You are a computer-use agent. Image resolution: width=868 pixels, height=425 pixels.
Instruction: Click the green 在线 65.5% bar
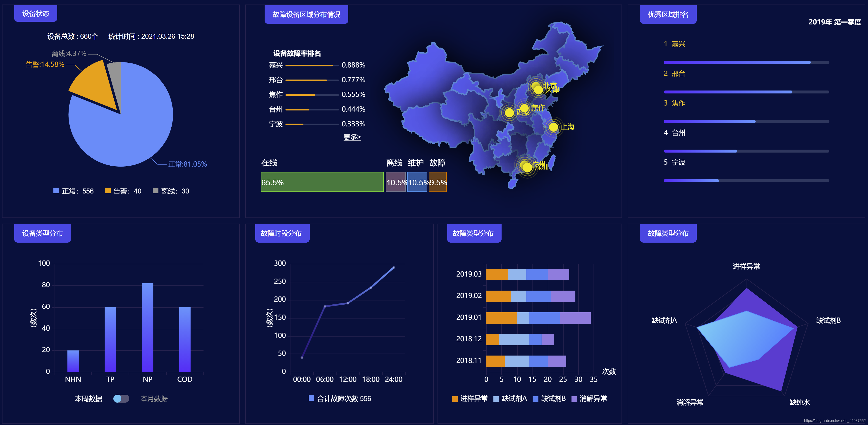click(322, 182)
